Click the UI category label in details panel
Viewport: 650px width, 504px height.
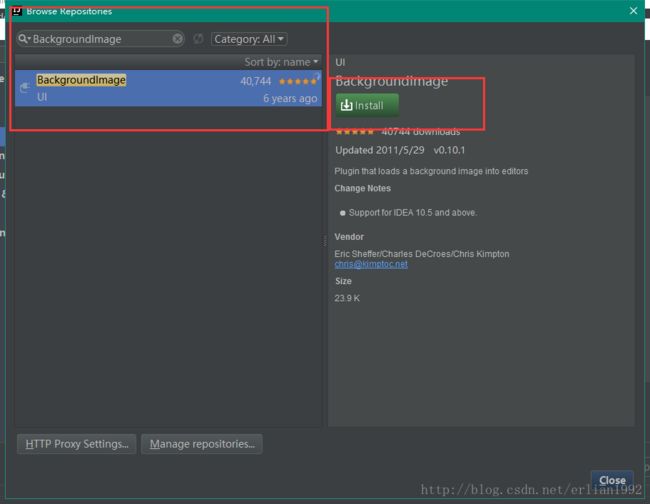click(x=340, y=62)
